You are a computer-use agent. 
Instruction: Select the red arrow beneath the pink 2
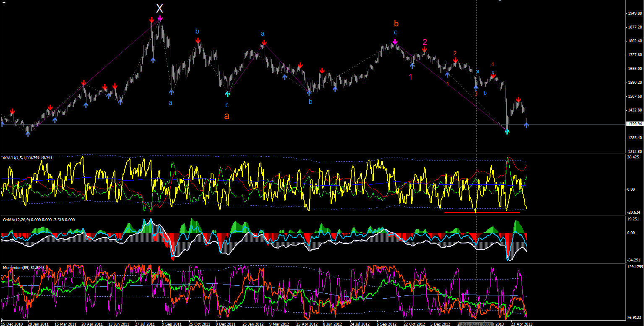[x=425, y=50]
